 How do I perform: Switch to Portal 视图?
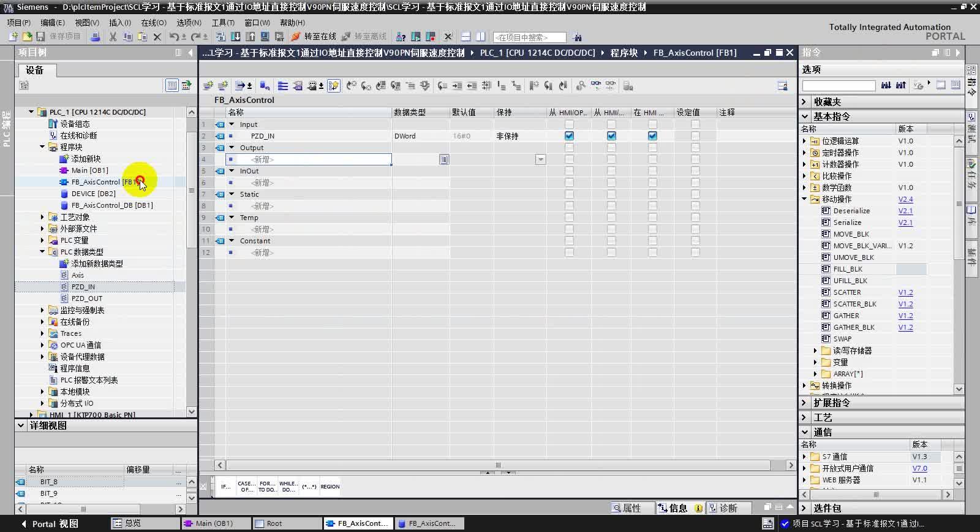coord(50,524)
